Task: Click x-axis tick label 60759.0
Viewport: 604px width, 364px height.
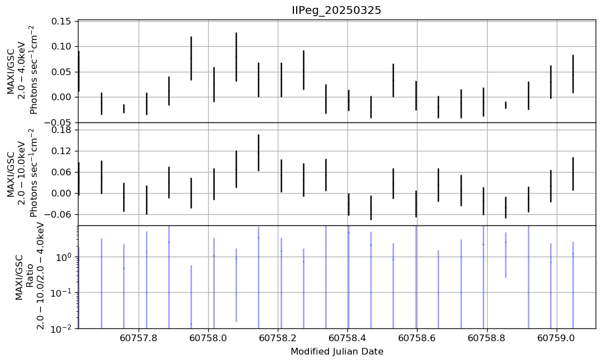Action: point(557,338)
